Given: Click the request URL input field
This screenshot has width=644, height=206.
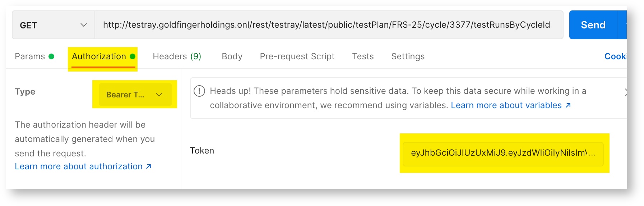Looking at the screenshot, I should click(326, 25).
